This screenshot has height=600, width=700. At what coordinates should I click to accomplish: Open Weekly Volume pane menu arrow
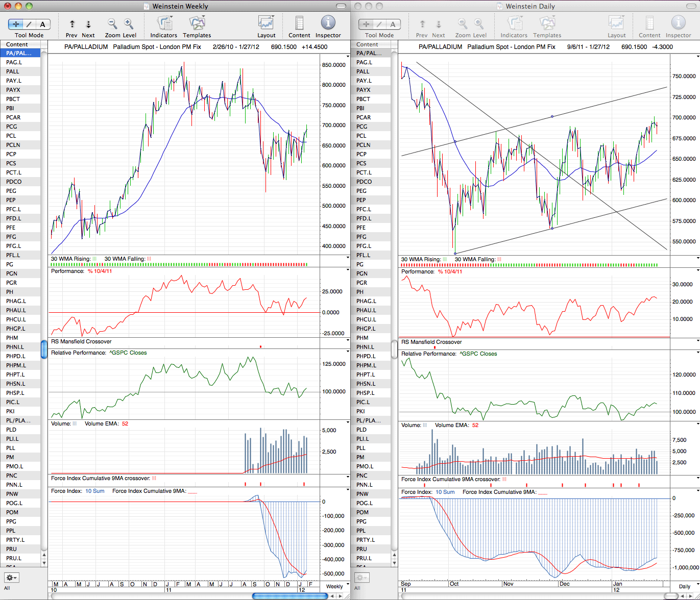348,423
